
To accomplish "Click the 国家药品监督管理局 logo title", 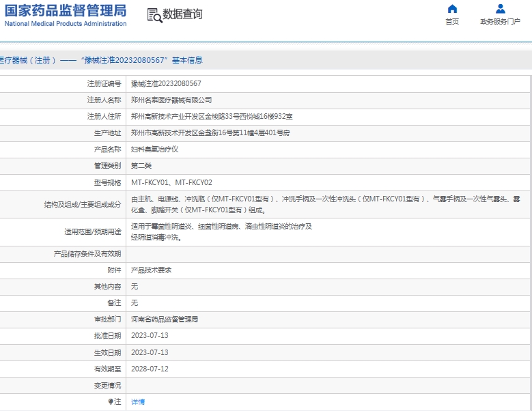I will point(66,10).
